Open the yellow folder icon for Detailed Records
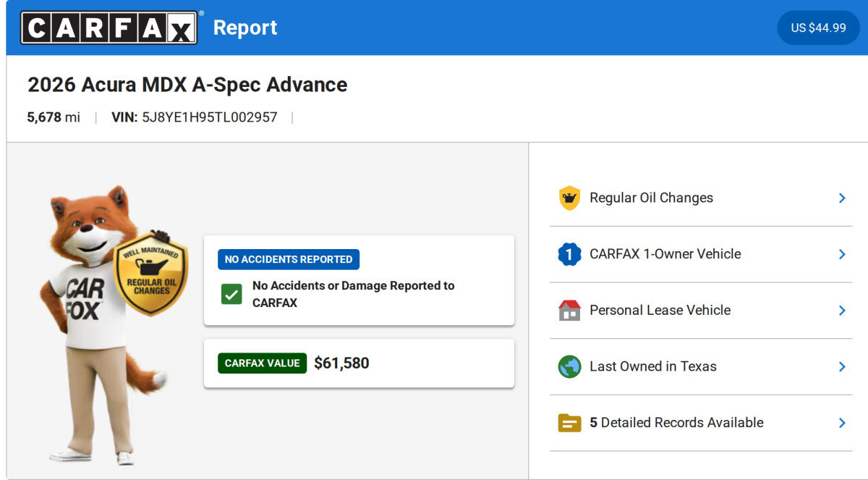This screenshot has height=480, width=868. click(569, 422)
